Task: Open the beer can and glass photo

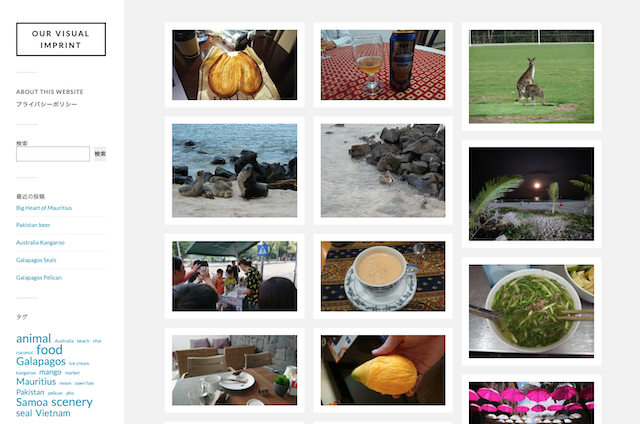Action: click(x=383, y=65)
